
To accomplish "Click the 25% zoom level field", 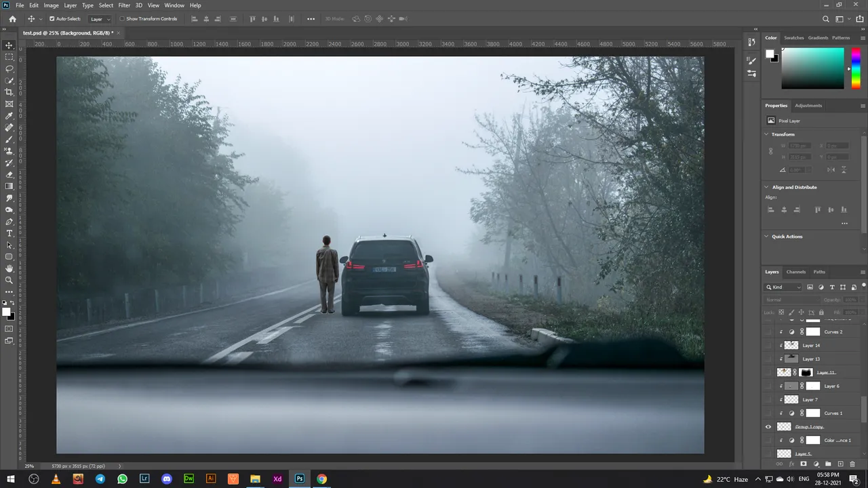I will pyautogui.click(x=29, y=466).
